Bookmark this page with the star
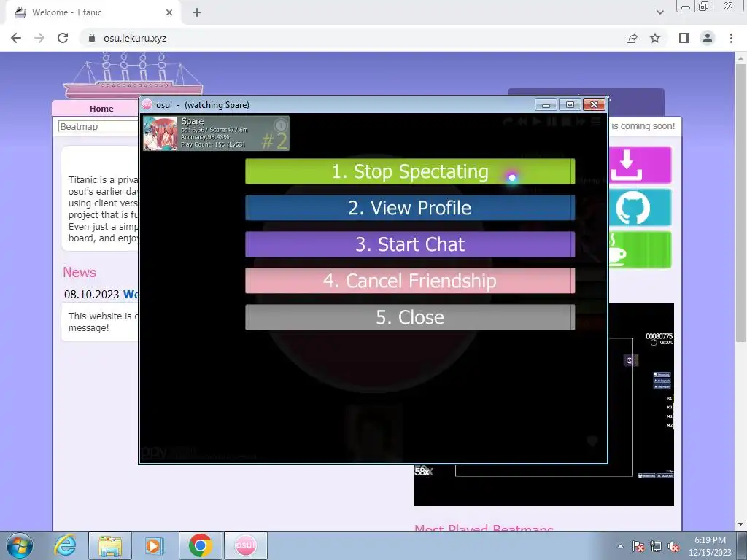 point(655,38)
